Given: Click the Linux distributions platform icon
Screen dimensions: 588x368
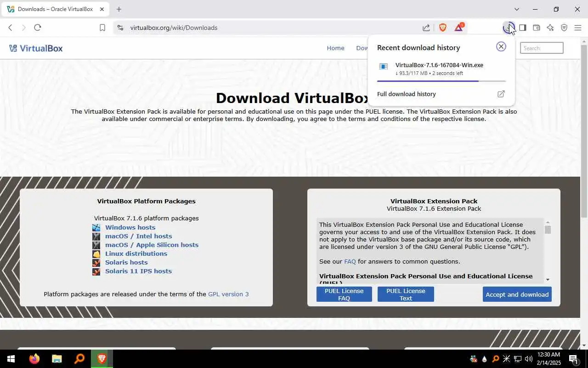Looking at the screenshot, I should (x=96, y=253).
